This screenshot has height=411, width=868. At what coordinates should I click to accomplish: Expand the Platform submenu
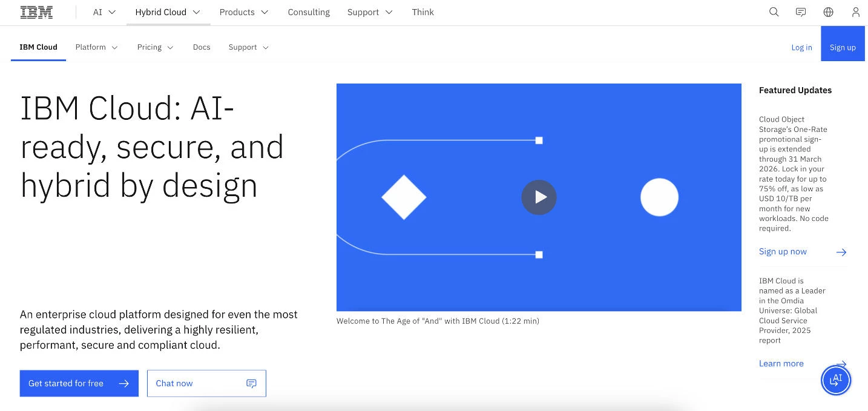[x=97, y=47]
